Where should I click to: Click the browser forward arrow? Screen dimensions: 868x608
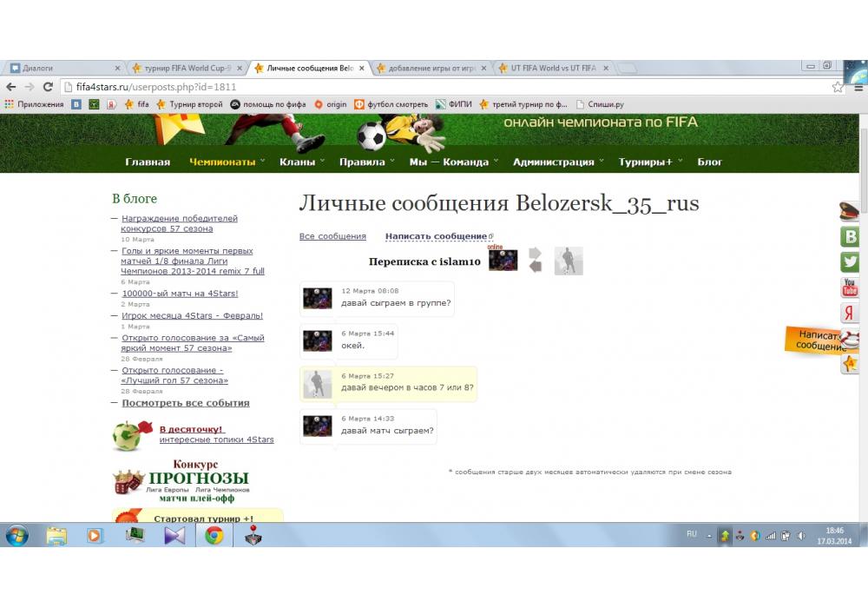30,87
